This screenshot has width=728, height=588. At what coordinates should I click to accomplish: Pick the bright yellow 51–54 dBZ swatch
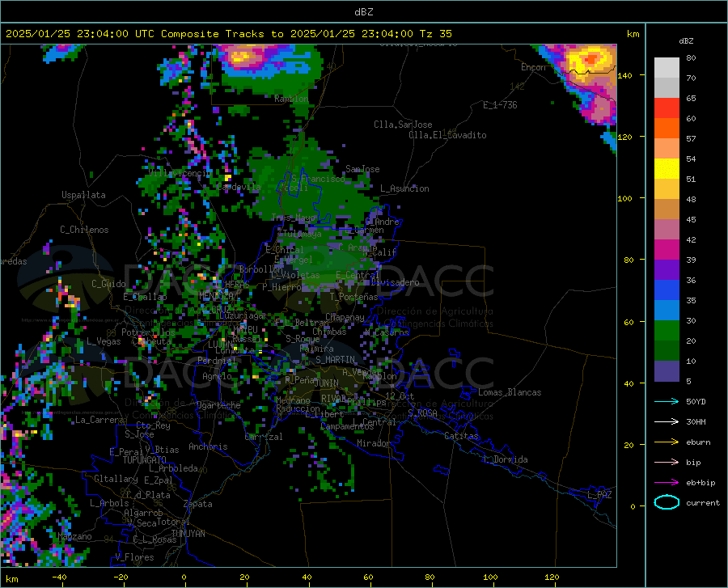coord(667,169)
